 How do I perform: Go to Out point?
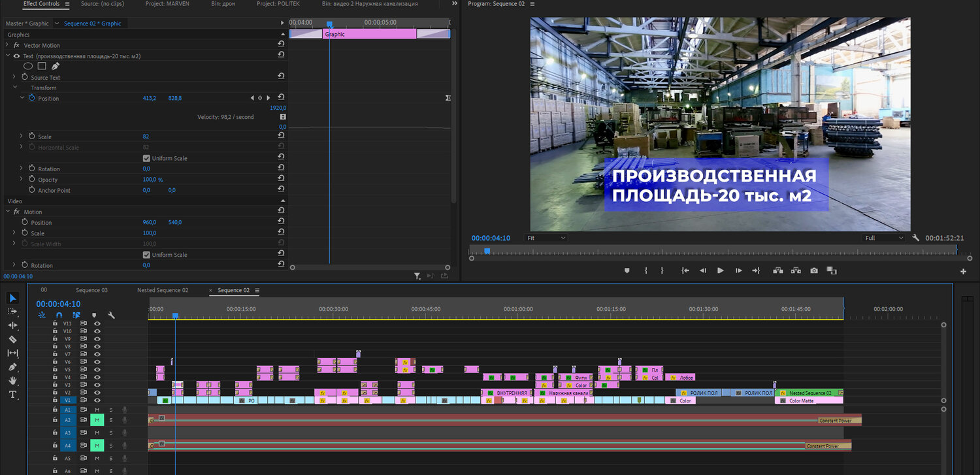pyautogui.click(x=756, y=270)
